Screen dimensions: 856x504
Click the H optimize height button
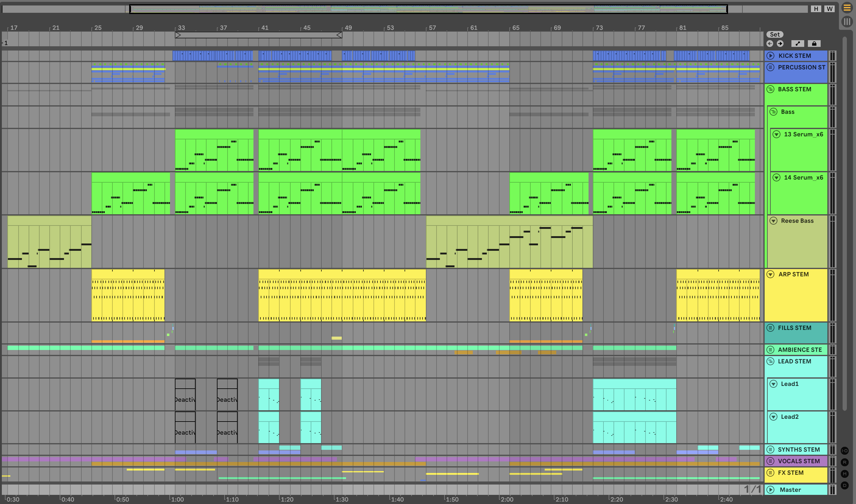[x=816, y=9]
